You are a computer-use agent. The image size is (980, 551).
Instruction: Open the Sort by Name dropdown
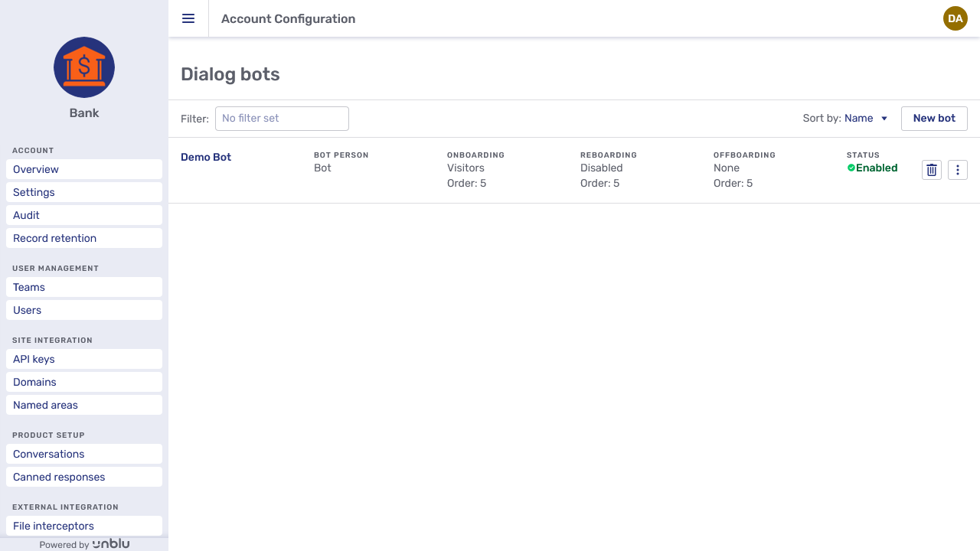[858, 119]
